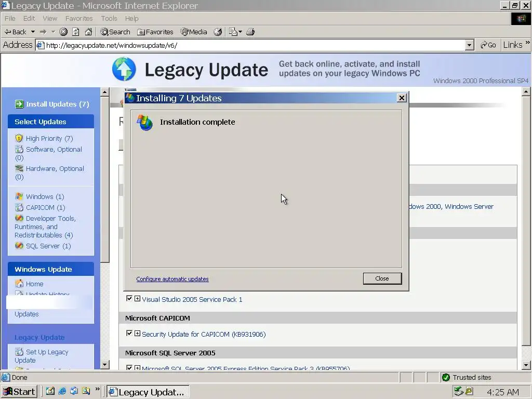Open the Favorites toolbar button

coord(155,32)
